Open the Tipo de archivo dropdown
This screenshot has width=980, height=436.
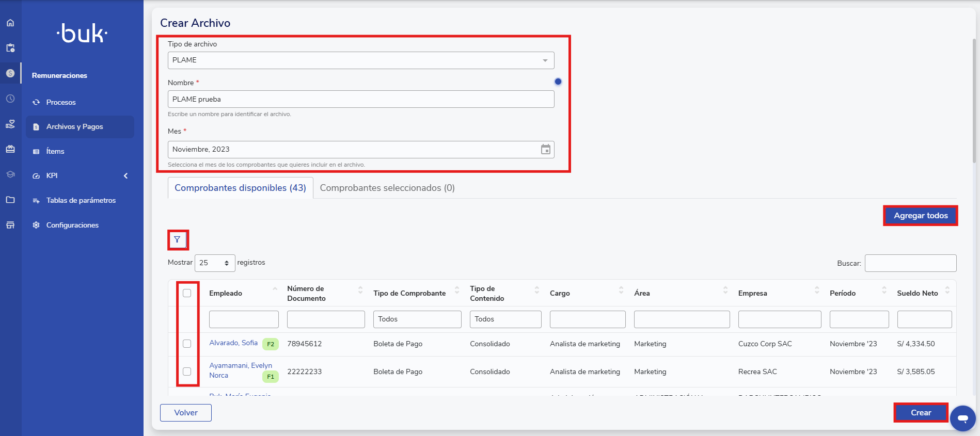[x=360, y=60]
